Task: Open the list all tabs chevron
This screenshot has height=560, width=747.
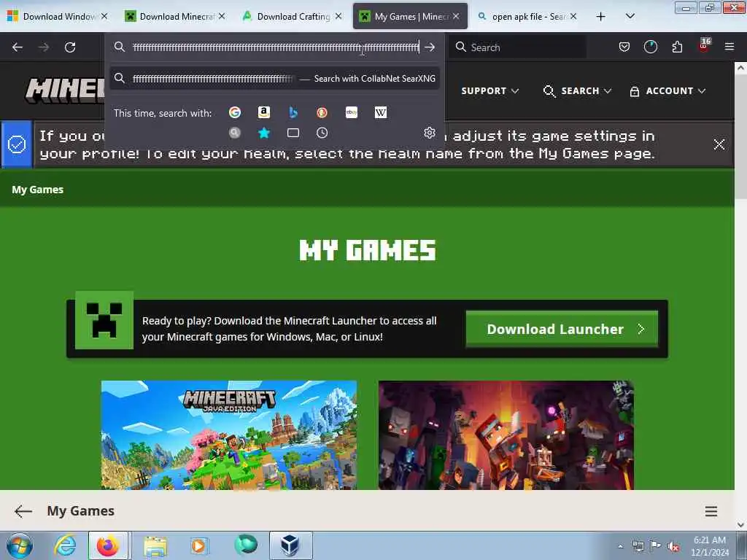Action: tap(630, 16)
